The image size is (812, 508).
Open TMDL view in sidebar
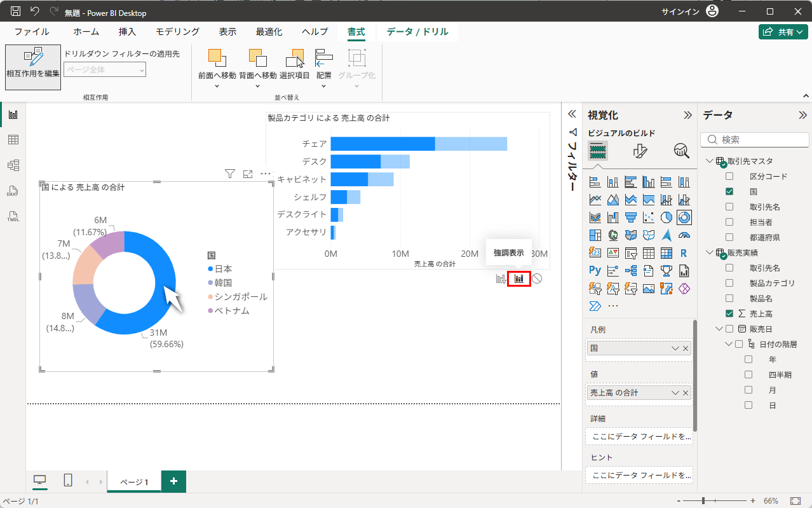(x=13, y=216)
